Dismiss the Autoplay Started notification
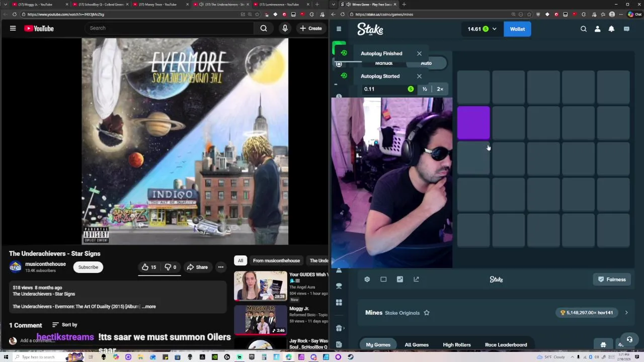The height and width of the screenshot is (362, 644). 419,76
